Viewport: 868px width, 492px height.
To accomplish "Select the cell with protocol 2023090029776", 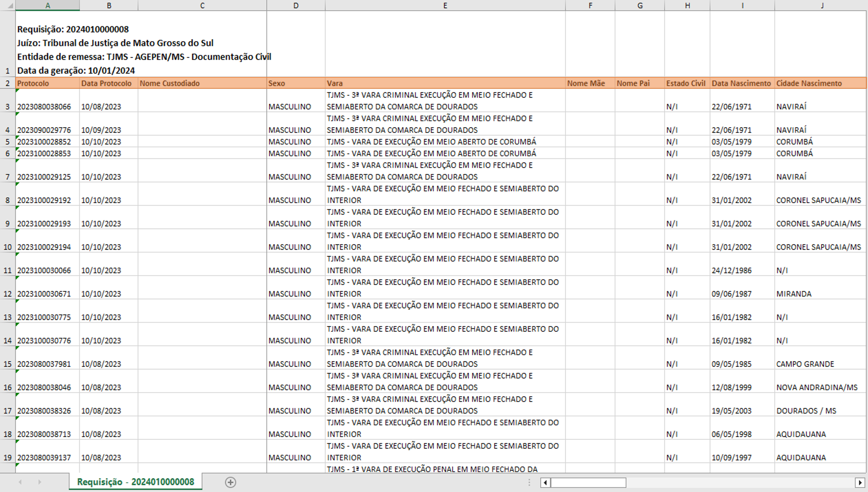I will pyautogui.click(x=48, y=124).
